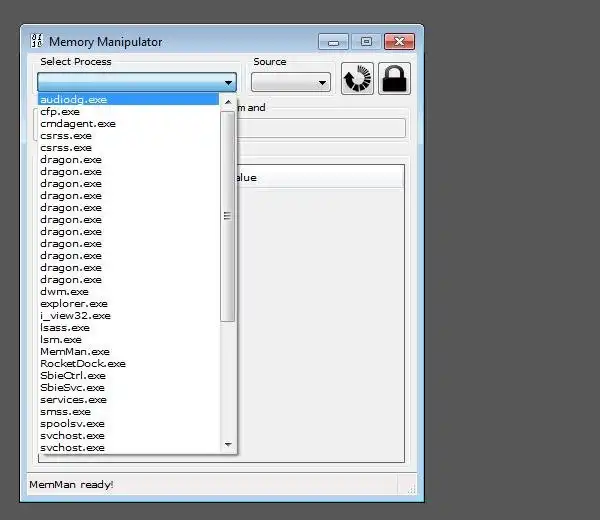Click the scroll up arrow of process list

click(x=228, y=102)
